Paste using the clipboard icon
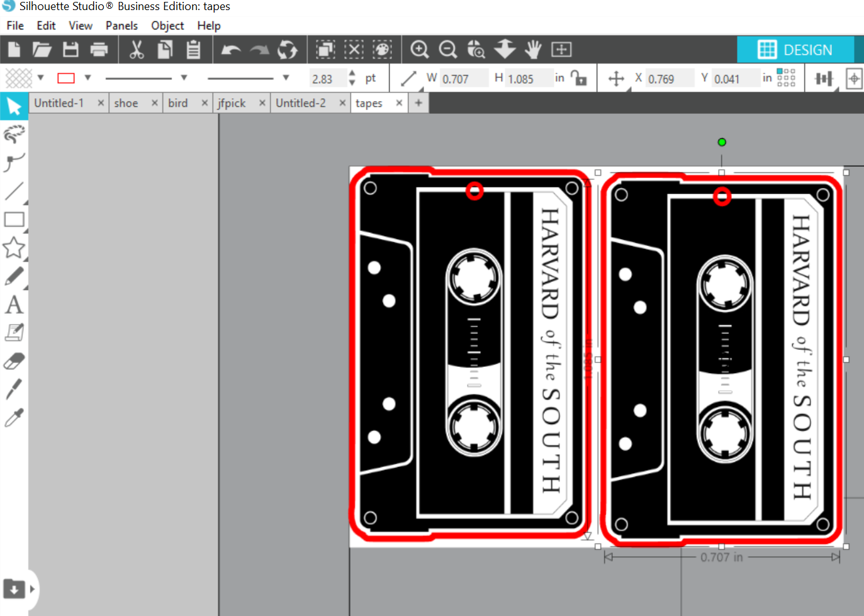This screenshot has width=864, height=616. (x=193, y=49)
